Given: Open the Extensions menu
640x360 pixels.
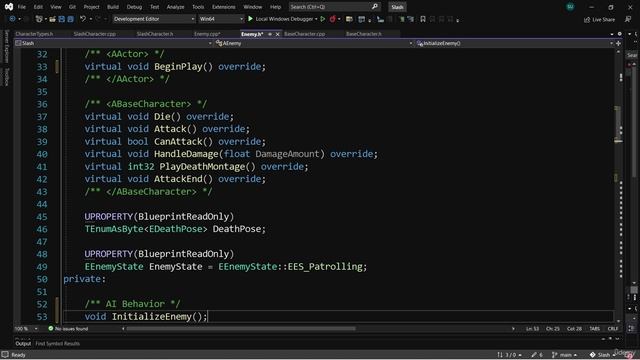Looking at the screenshot, I should [x=224, y=7].
